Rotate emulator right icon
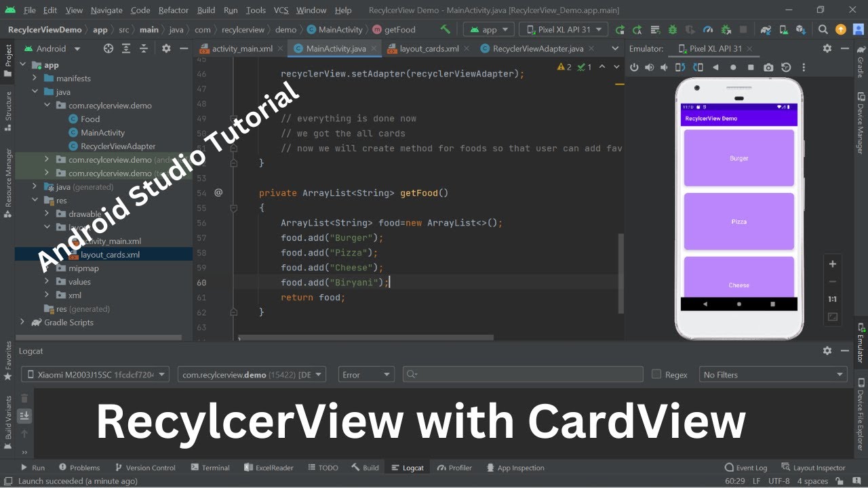868x488 pixels. [x=698, y=67]
